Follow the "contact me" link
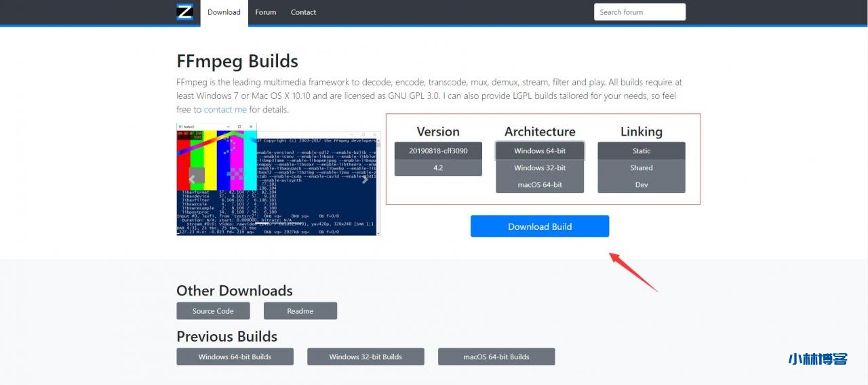The width and height of the screenshot is (868, 385). click(x=225, y=110)
